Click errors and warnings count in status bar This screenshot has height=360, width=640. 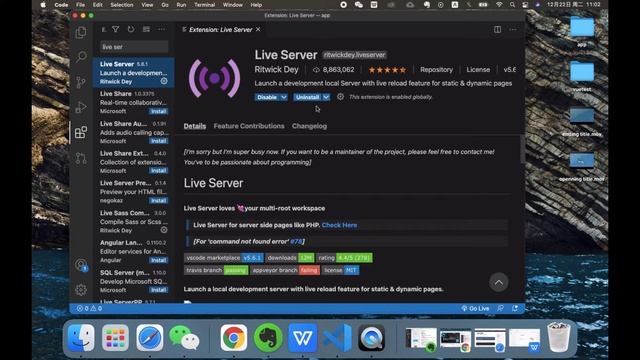[89, 308]
